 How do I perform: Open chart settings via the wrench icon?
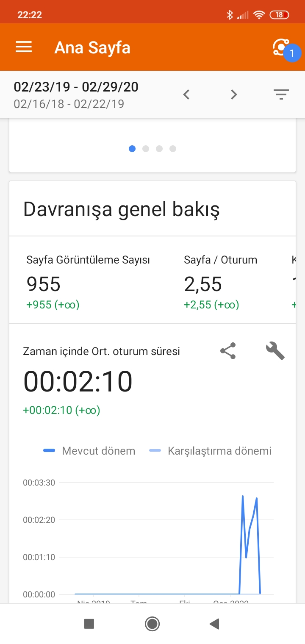(x=275, y=351)
